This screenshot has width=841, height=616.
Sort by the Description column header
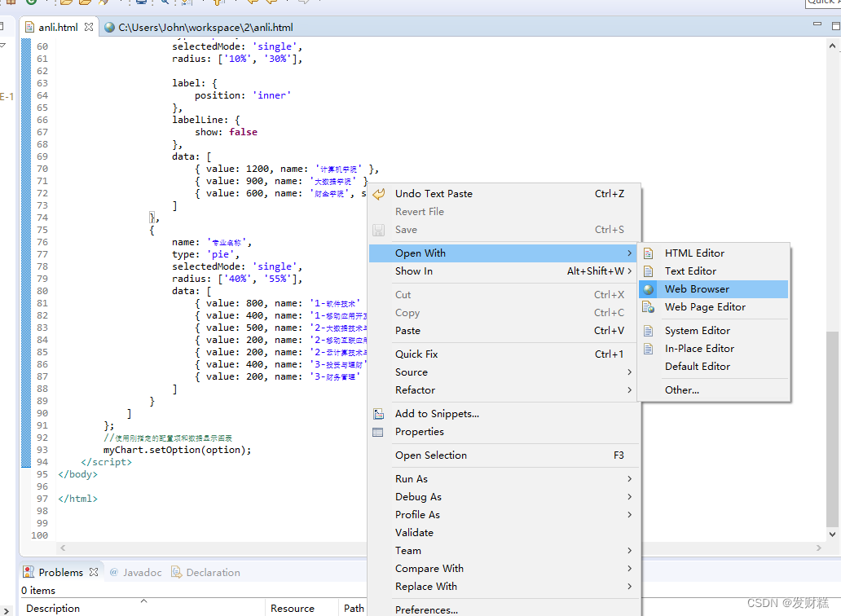tap(53, 608)
